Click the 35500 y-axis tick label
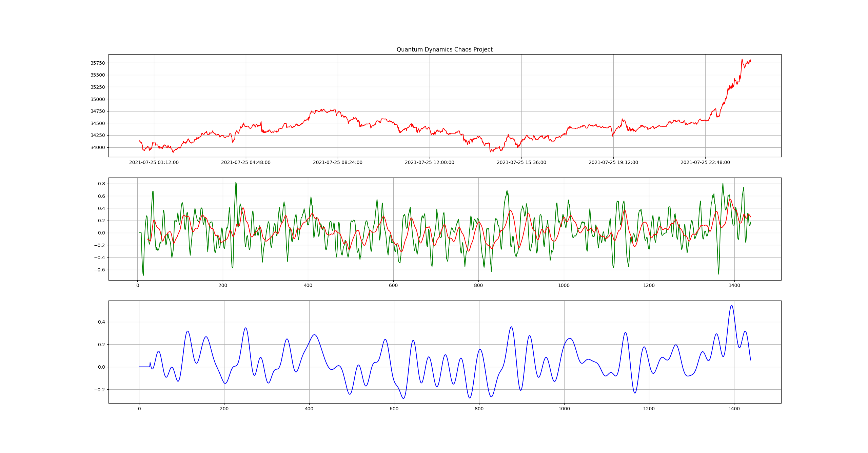The width and height of the screenshot is (868, 453). (x=98, y=75)
